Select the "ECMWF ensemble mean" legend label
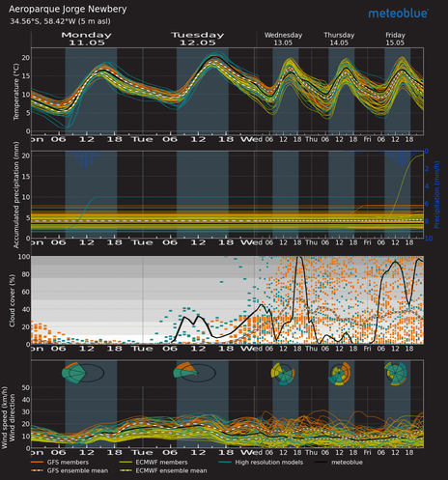 click(x=171, y=470)
